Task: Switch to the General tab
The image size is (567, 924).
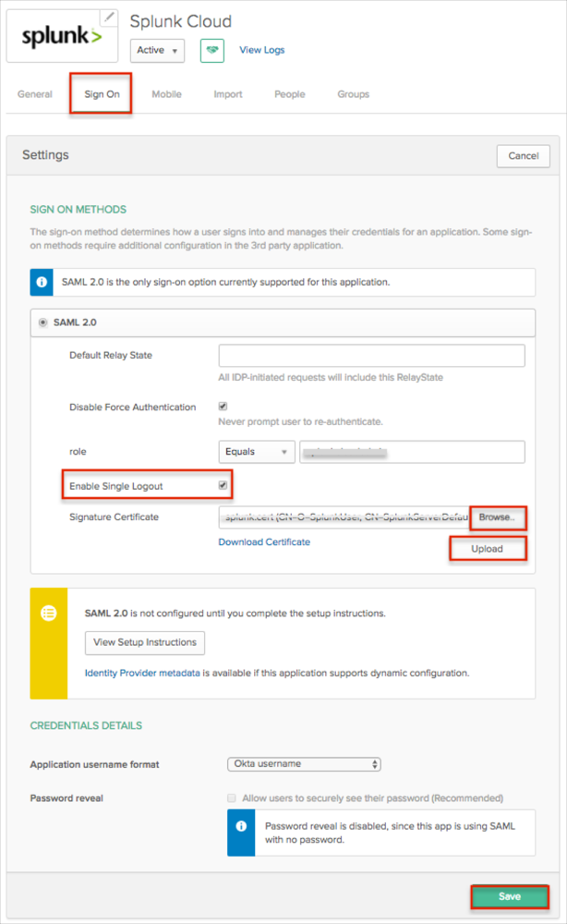Action: pos(35,94)
